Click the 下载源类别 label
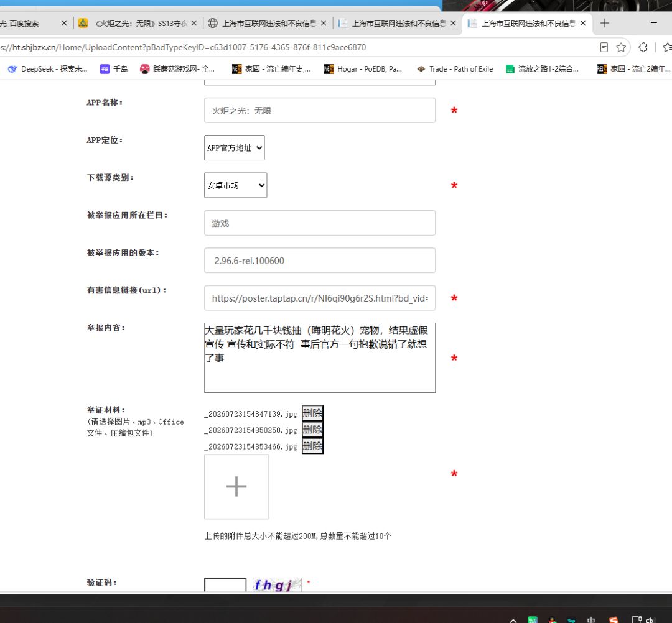Viewport: 672px width, 623px height. (x=110, y=178)
